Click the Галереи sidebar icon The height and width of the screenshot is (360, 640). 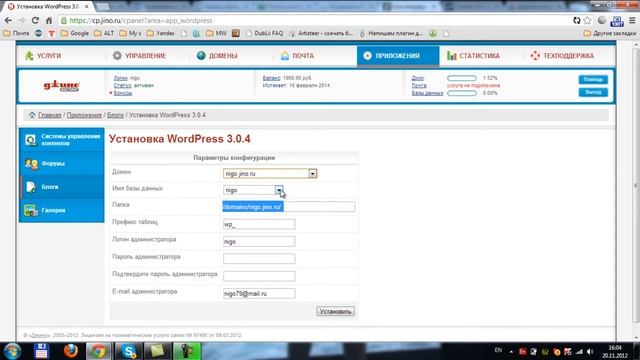coord(31,210)
